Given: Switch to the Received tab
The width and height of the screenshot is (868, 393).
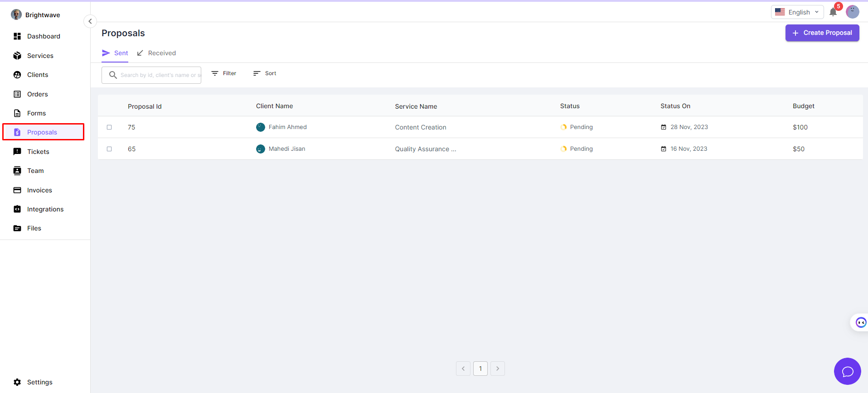Looking at the screenshot, I should coord(156,53).
